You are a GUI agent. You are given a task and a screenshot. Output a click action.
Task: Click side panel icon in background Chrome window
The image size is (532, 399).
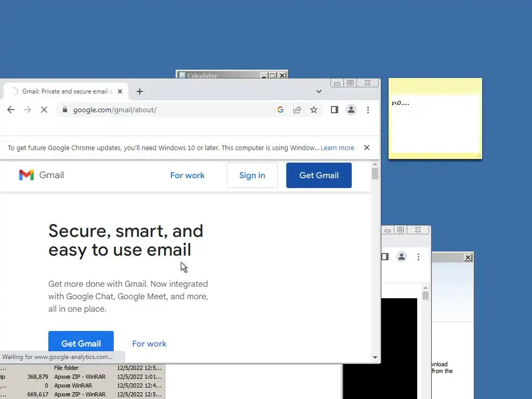pyautogui.click(x=385, y=257)
